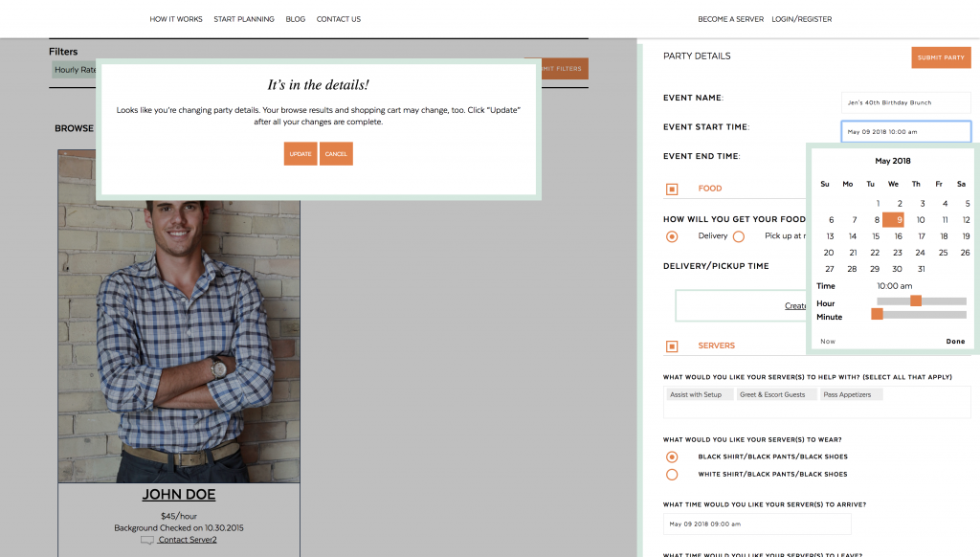Screen dimensions: 980x557
Task: Click the Cancel button in dialog
Action: point(336,154)
